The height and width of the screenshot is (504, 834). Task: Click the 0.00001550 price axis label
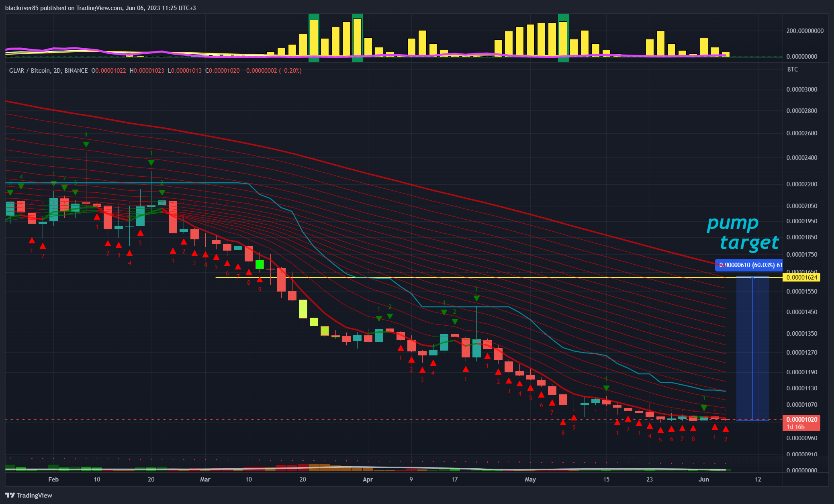coord(801,292)
